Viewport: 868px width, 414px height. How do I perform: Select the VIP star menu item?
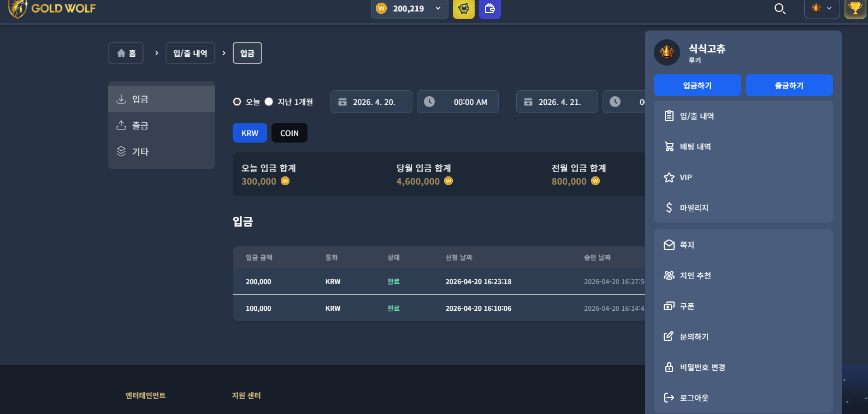coord(743,177)
